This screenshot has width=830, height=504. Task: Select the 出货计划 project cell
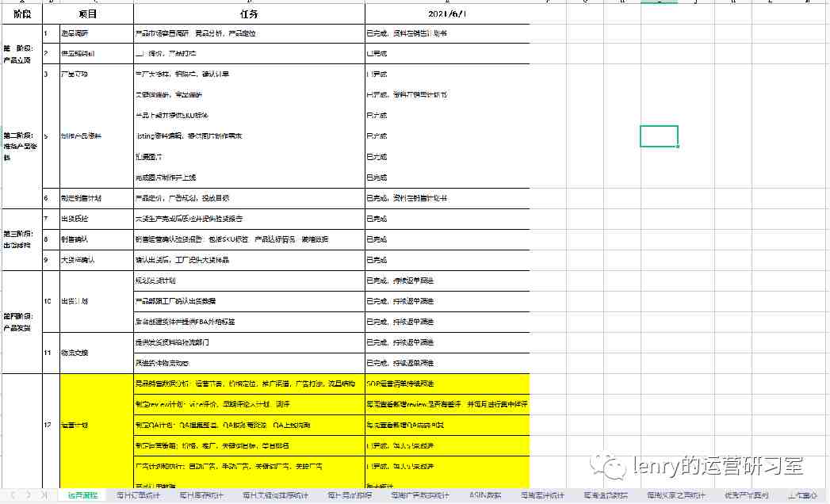coord(97,301)
